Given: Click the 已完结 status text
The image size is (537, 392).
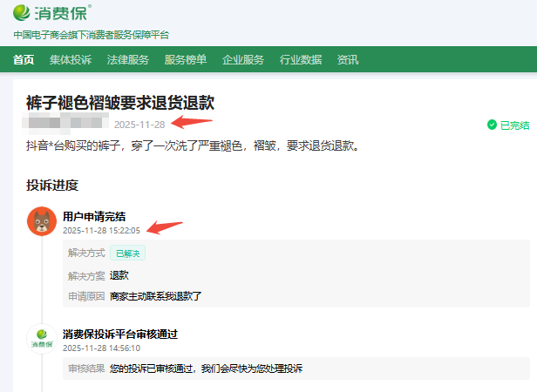Looking at the screenshot, I should pyautogui.click(x=514, y=125).
